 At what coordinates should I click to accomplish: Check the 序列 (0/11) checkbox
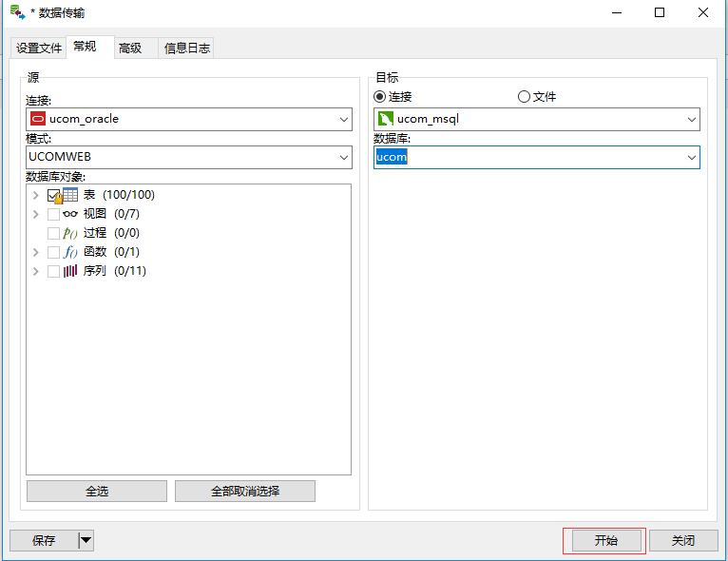point(53,271)
